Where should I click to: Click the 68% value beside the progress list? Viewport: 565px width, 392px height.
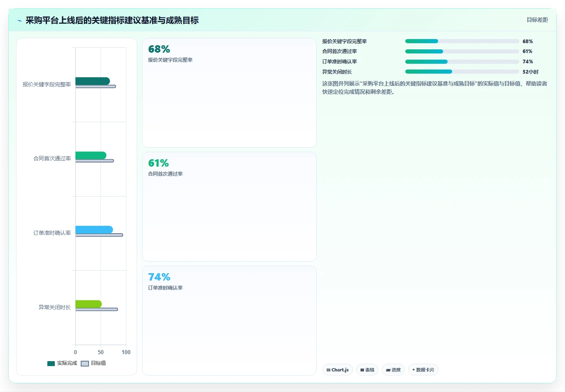(x=528, y=42)
